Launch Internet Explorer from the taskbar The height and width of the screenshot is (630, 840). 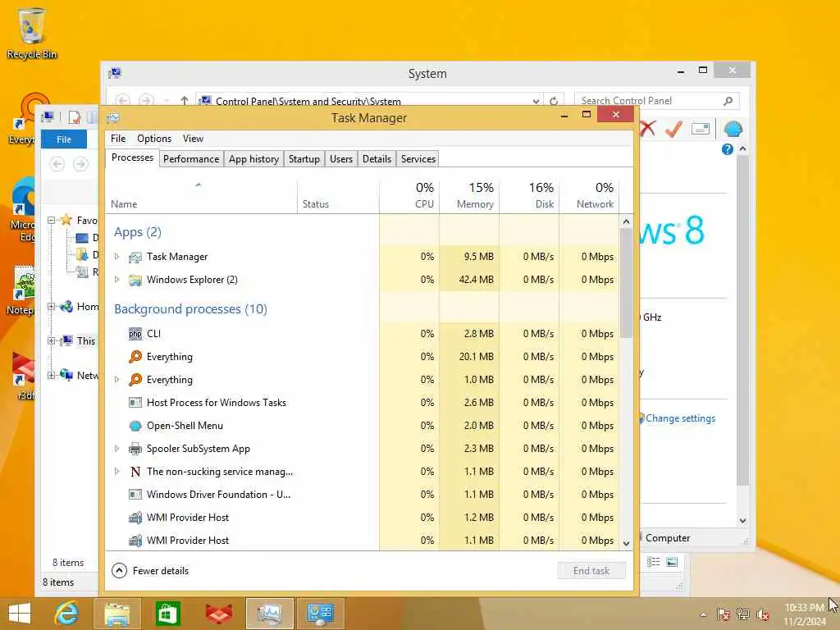click(x=66, y=614)
